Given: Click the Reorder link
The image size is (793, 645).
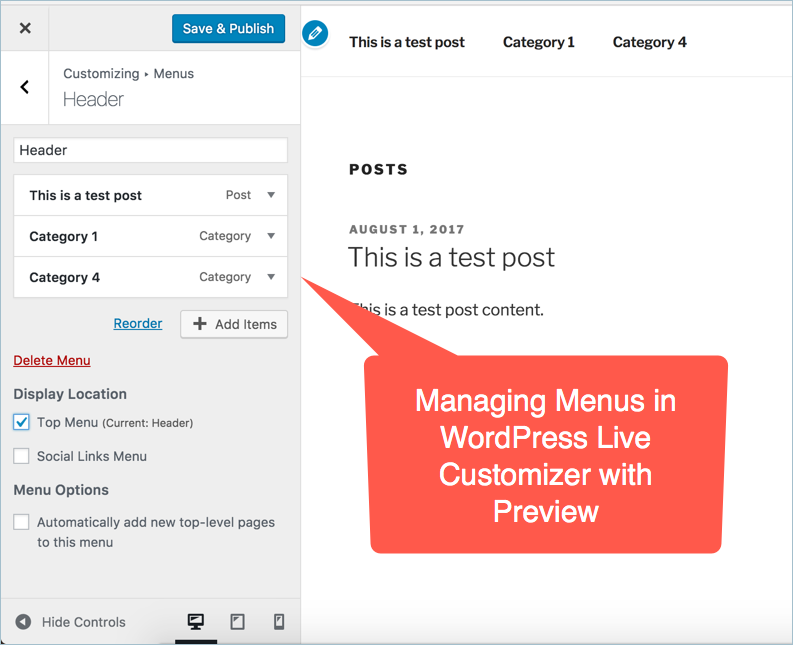Looking at the screenshot, I should [x=138, y=324].
